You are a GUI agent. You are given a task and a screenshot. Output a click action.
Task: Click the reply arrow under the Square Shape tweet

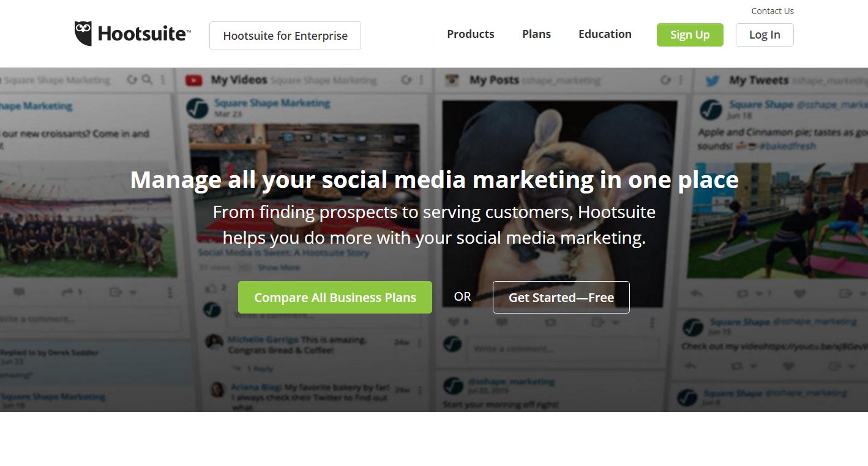coord(697,294)
